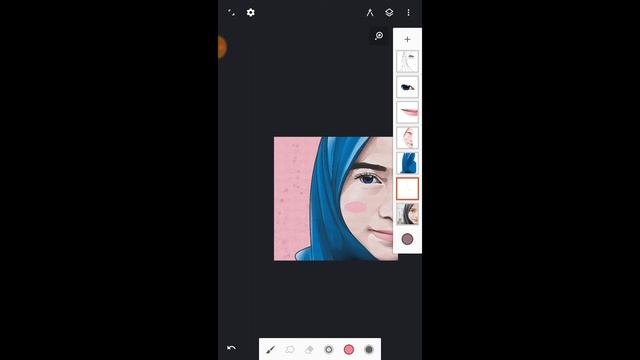The width and height of the screenshot is (640, 360).
Task: Click the zoom reset magnifier icon
Action: pos(379,36)
